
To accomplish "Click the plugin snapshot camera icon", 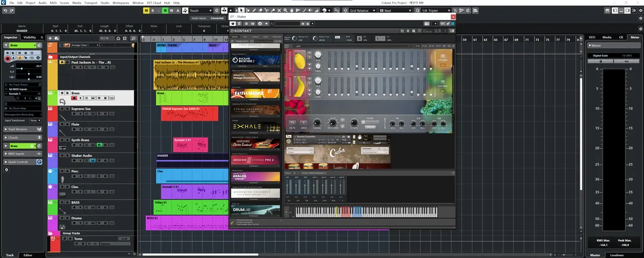I will point(427,24).
